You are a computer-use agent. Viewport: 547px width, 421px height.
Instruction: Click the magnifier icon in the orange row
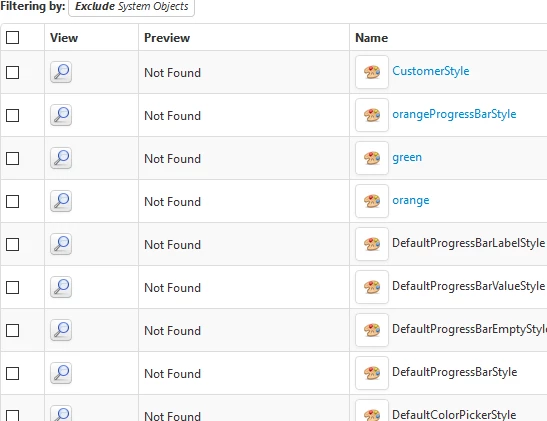click(61, 201)
